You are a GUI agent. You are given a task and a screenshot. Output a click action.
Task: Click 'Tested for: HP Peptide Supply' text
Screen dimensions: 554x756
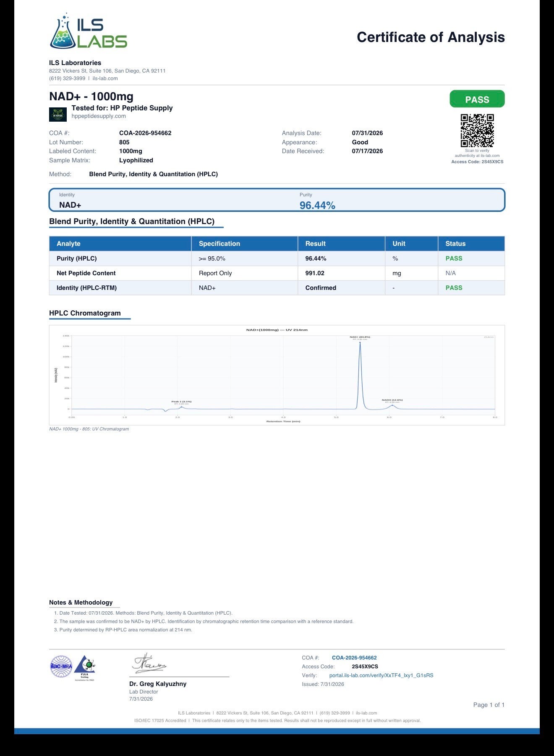(122, 108)
